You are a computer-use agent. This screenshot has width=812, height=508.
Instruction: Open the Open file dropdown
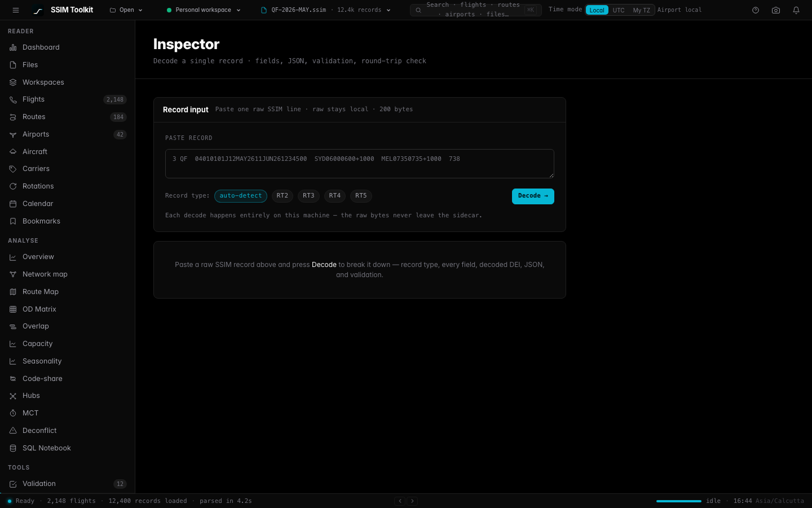click(126, 10)
